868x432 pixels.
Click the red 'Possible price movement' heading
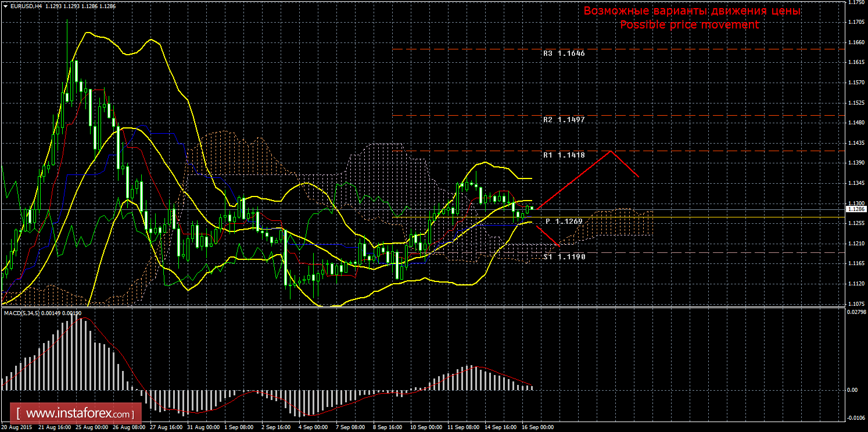pyautogui.click(x=689, y=25)
